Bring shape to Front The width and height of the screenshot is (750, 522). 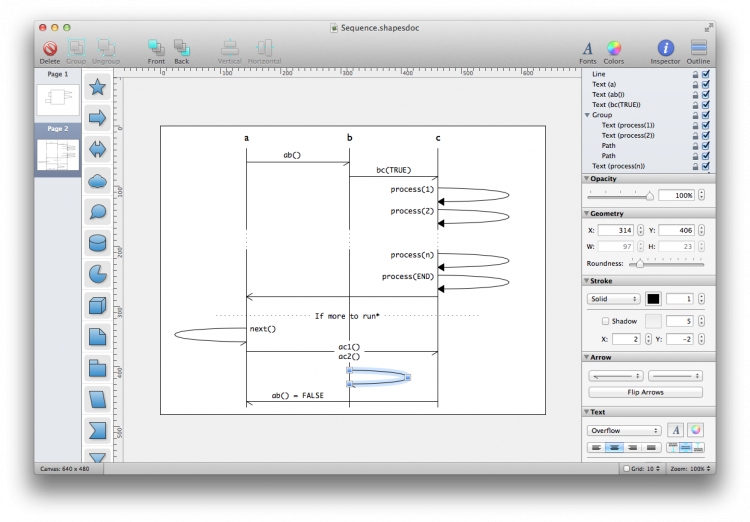(156, 48)
